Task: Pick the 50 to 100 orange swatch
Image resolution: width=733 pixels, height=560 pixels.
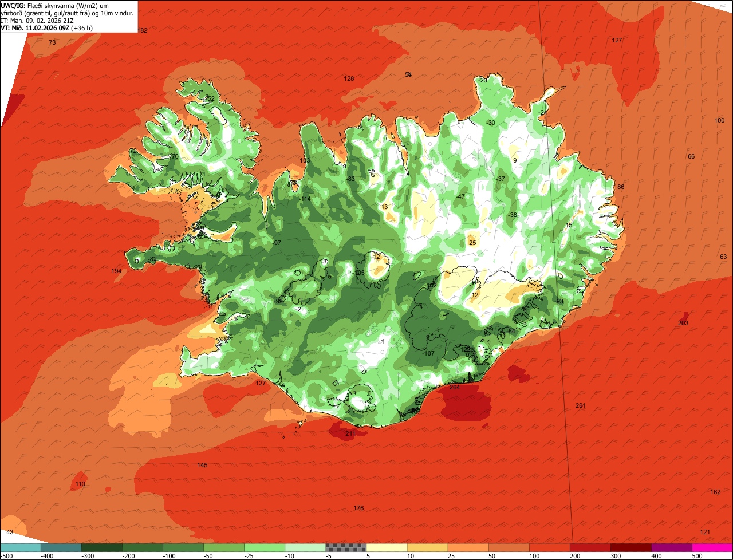Action: [509, 547]
